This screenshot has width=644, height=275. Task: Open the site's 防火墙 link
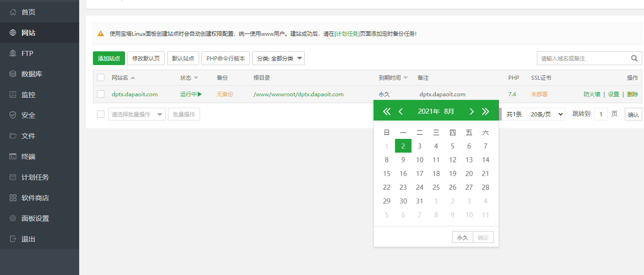pyautogui.click(x=592, y=94)
